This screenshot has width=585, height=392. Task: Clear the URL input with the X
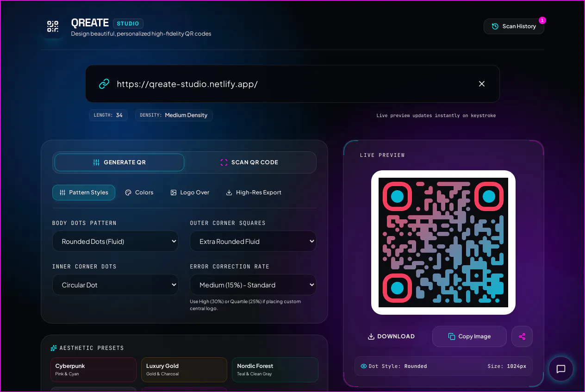tap(482, 84)
